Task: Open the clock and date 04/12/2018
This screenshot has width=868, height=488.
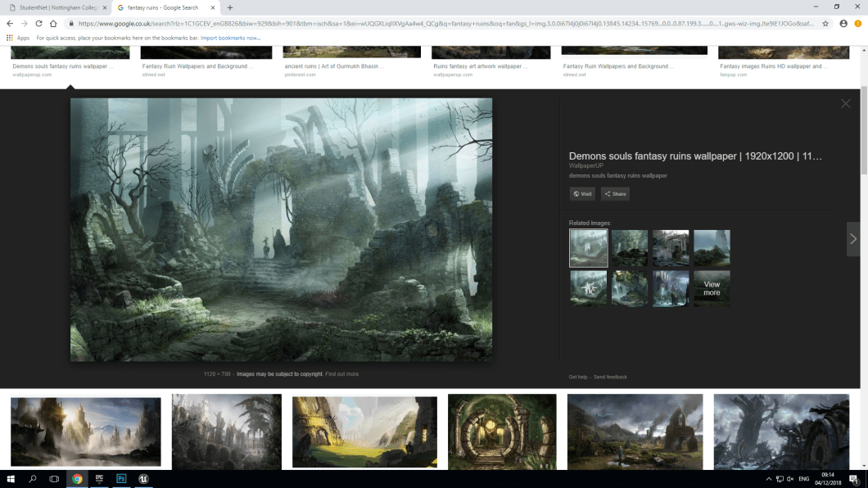Action: (x=828, y=479)
